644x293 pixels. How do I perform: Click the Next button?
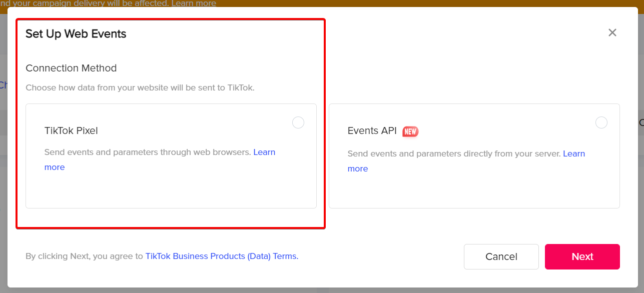pos(582,256)
